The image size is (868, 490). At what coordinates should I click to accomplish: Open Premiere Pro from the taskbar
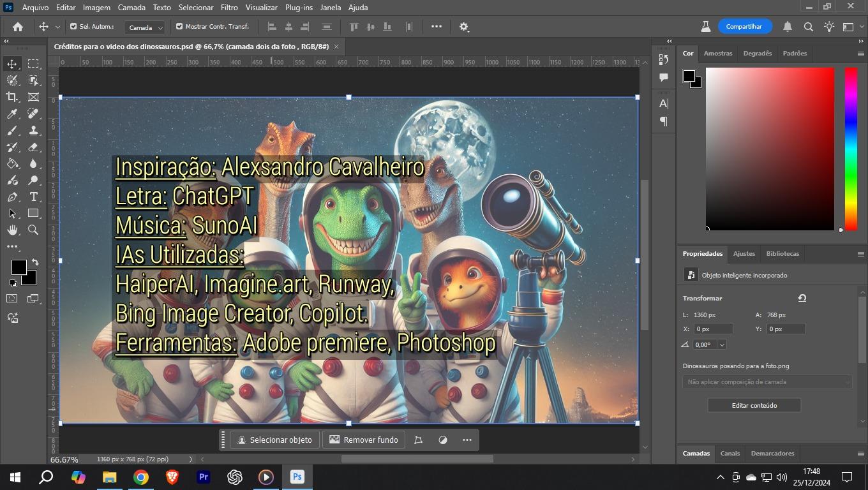pos(204,477)
